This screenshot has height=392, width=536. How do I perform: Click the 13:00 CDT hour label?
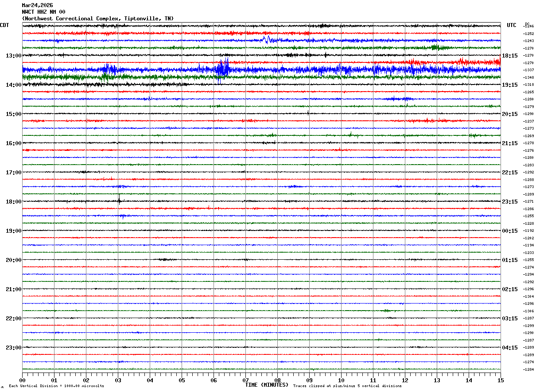pos(14,56)
